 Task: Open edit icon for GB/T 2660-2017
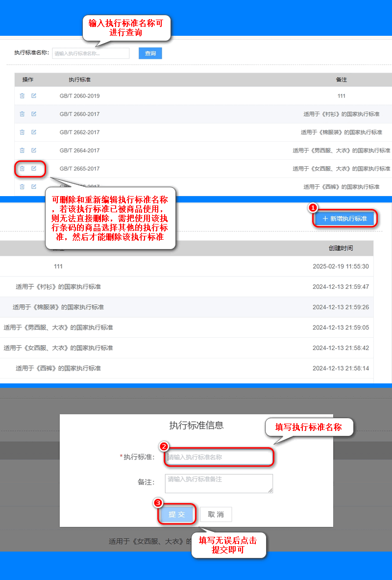point(34,114)
